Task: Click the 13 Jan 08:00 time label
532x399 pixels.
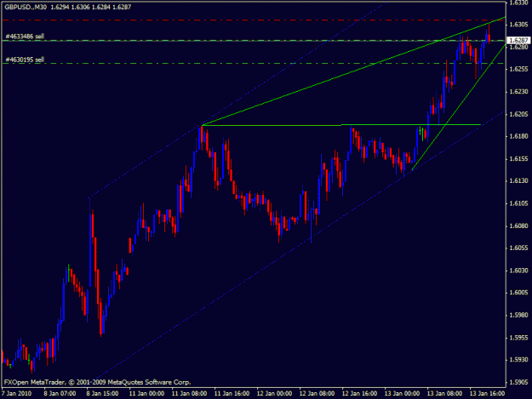Action: (444, 394)
